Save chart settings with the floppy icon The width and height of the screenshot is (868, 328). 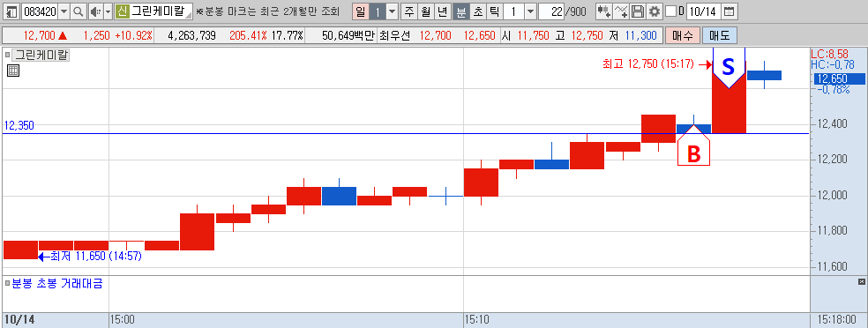[x=639, y=11]
